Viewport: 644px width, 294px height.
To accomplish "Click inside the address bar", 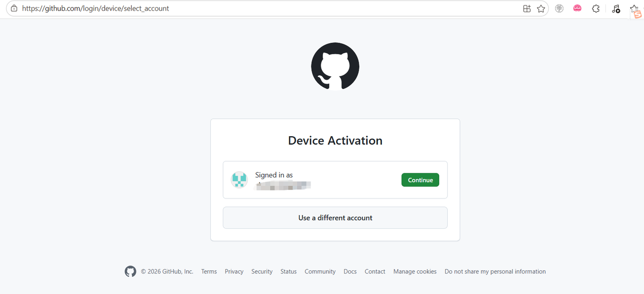I will coord(201,8).
